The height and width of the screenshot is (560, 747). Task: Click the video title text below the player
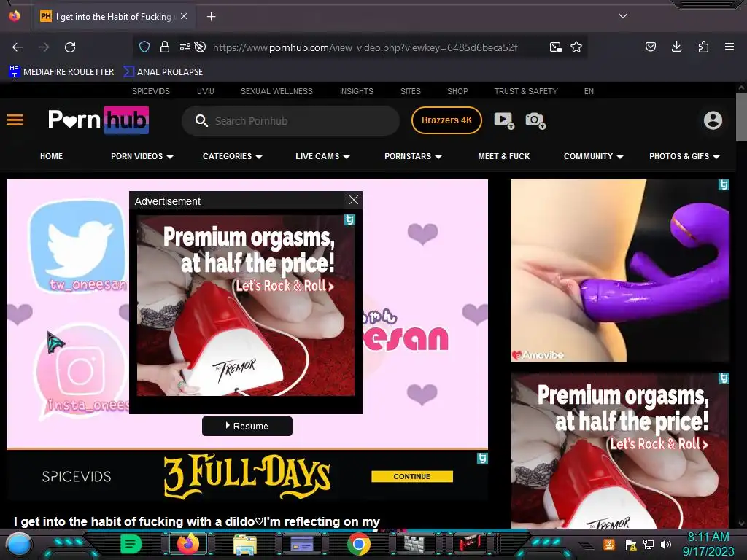tap(197, 521)
